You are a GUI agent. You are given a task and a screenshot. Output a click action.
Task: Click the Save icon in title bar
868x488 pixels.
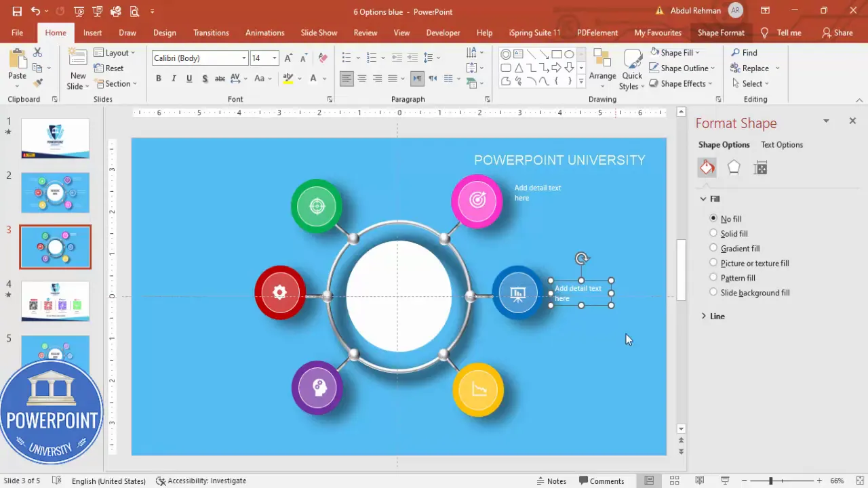[17, 12]
